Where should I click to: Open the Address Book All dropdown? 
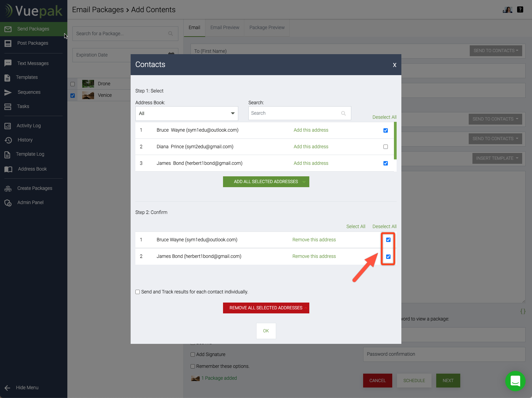click(187, 113)
